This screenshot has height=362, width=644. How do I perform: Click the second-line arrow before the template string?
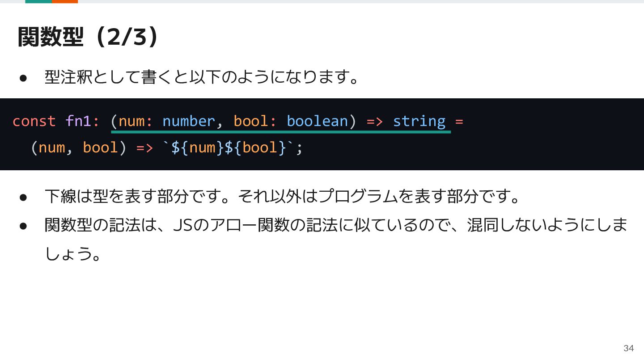click(144, 147)
